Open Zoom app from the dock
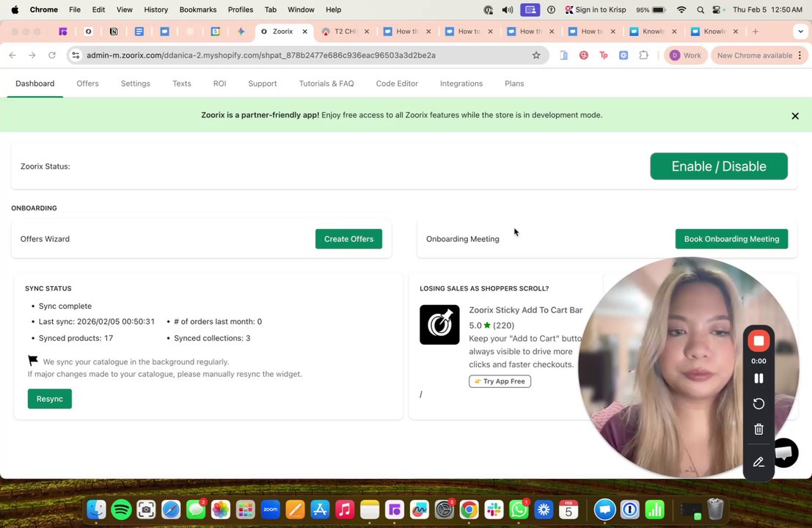Screen dimensions: 812x528 point(271,510)
